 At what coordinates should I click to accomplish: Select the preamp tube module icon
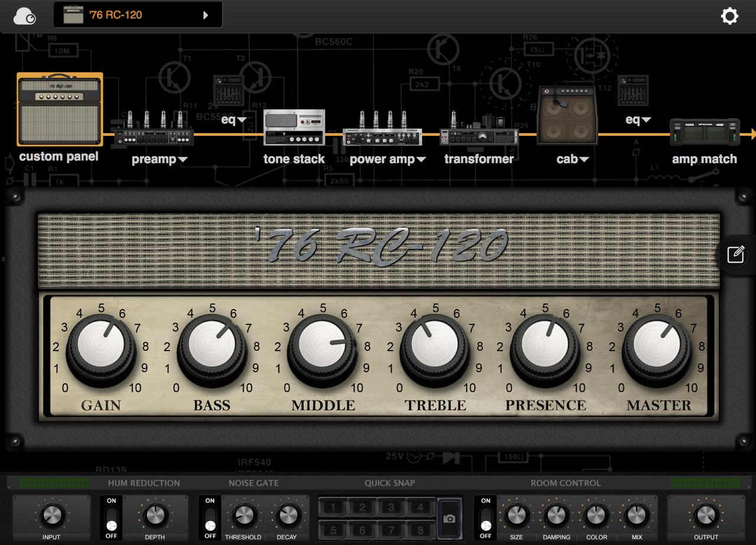154,128
